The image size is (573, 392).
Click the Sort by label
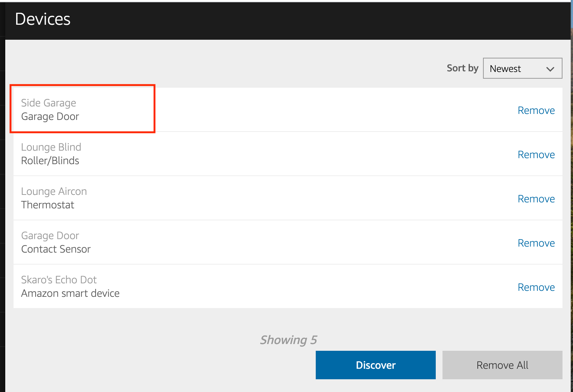pos(462,68)
